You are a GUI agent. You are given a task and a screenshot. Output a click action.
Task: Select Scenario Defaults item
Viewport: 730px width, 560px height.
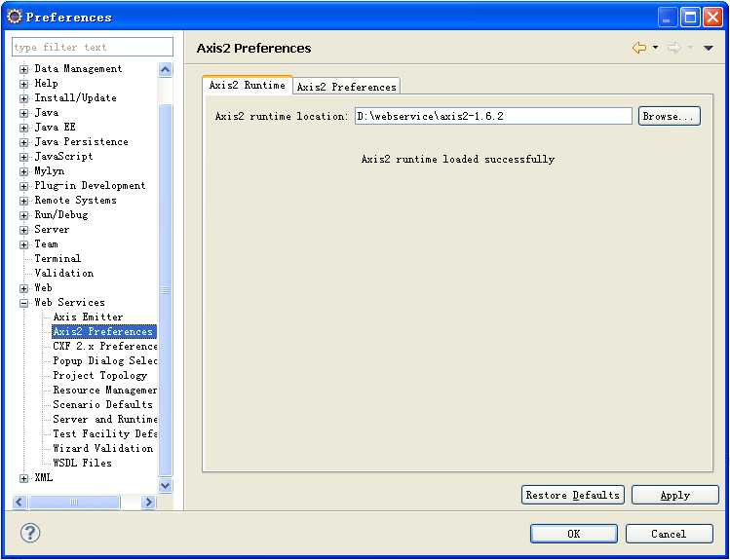click(x=102, y=404)
